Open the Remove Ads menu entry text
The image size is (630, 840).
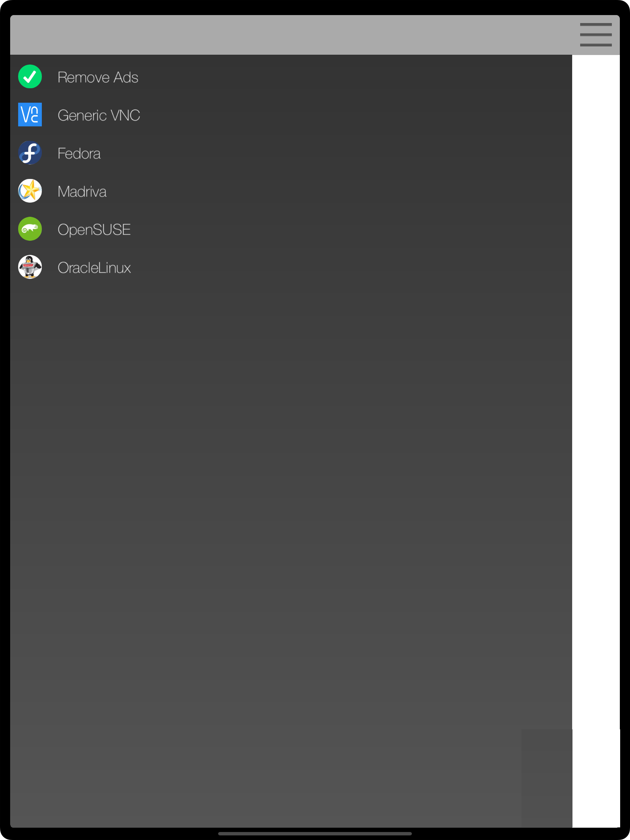(98, 77)
